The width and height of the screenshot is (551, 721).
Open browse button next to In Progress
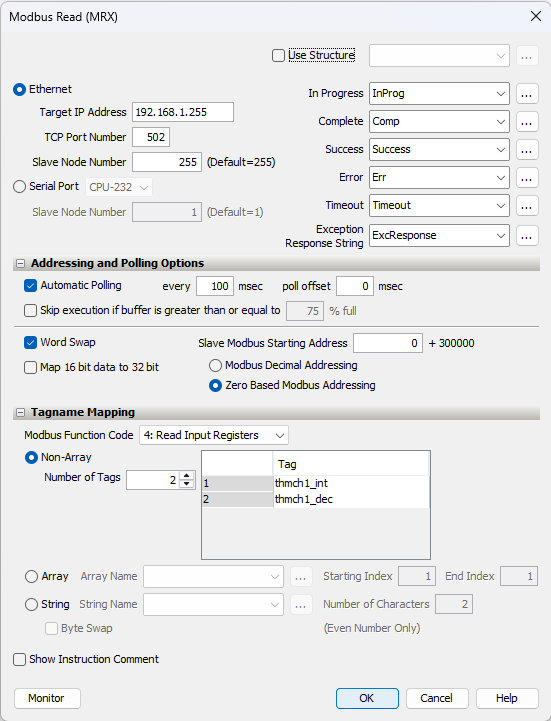coord(527,94)
